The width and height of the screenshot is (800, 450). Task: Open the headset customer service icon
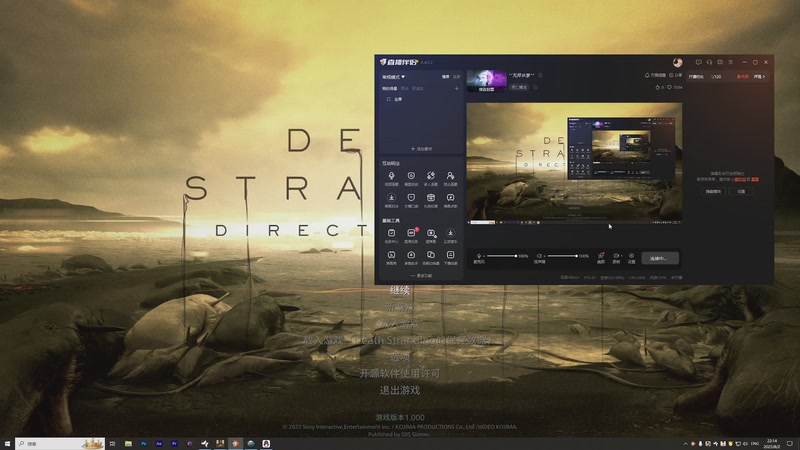coord(709,62)
